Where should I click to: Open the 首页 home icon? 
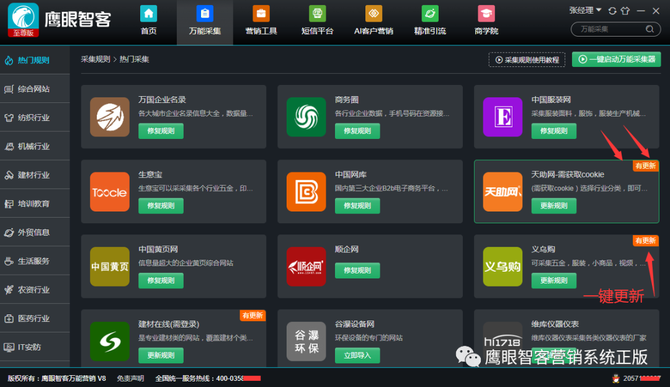(x=148, y=14)
